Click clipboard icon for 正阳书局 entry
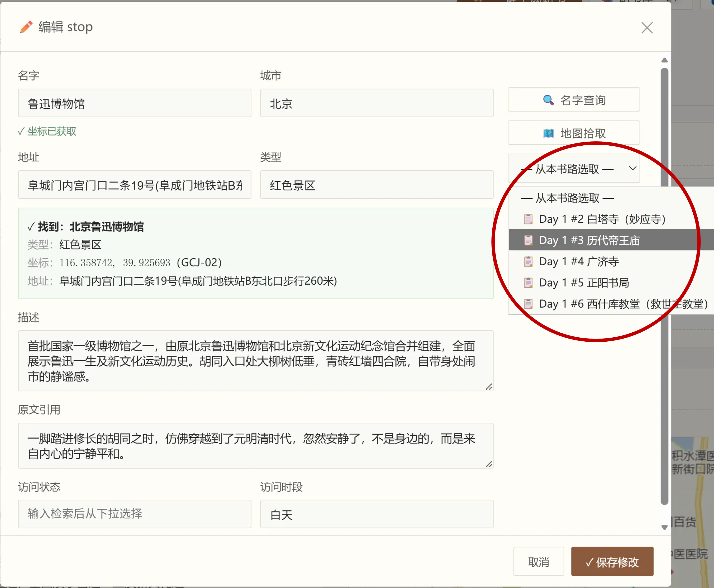Viewport: 714px width, 588px height. click(528, 282)
